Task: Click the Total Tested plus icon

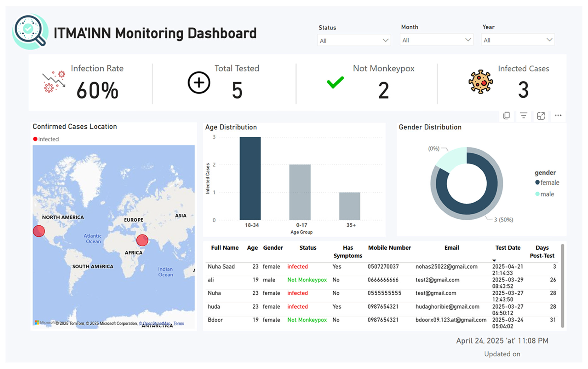Action: (x=199, y=83)
